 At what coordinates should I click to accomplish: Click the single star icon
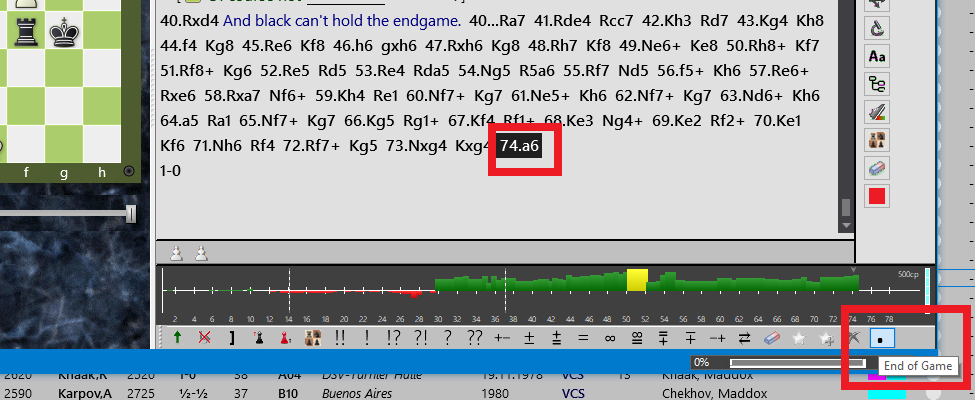click(798, 338)
